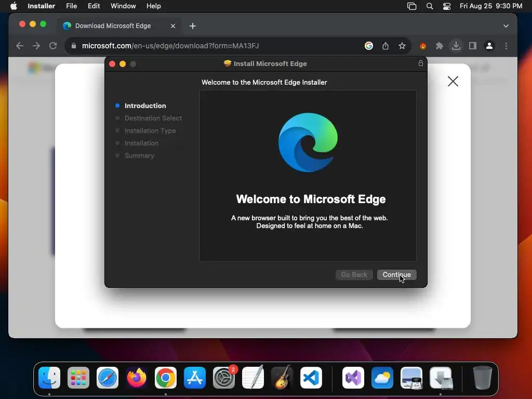Select the Introduction step in sidebar
The width and height of the screenshot is (532, 399).
[145, 105]
